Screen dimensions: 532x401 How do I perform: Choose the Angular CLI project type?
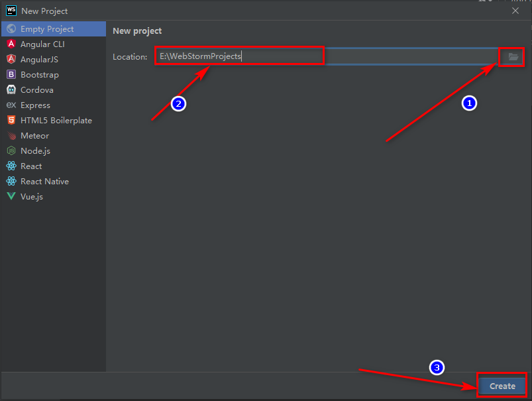click(54, 44)
